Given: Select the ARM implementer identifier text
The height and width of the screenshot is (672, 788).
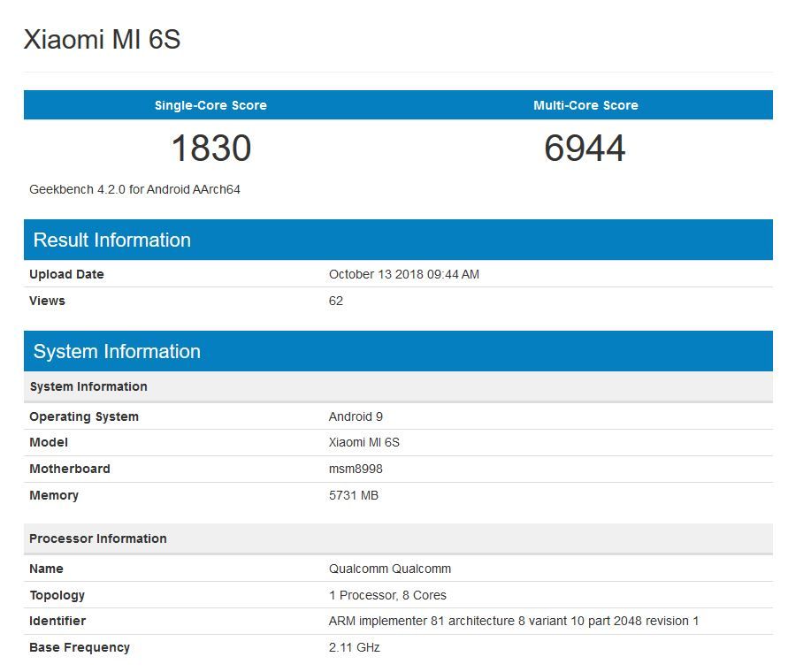Looking at the screenshot, I should pos(514,622).
